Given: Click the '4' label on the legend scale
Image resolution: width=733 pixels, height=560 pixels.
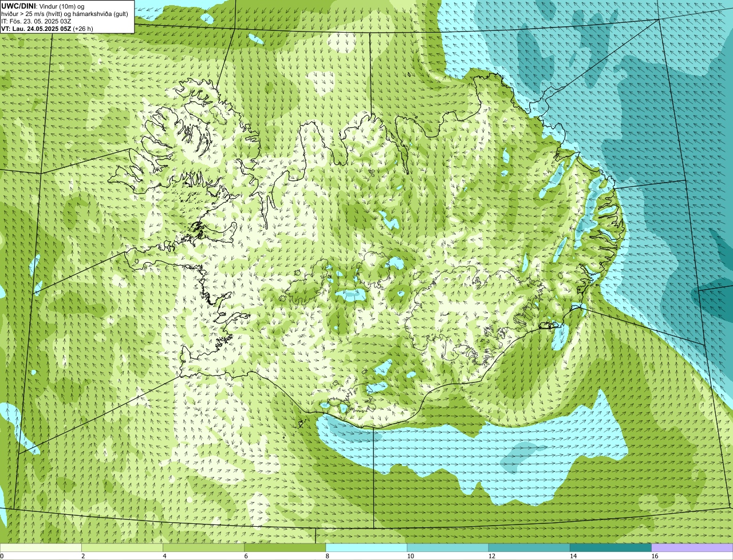Looking at the screenshot, I should tap(164, 556).
